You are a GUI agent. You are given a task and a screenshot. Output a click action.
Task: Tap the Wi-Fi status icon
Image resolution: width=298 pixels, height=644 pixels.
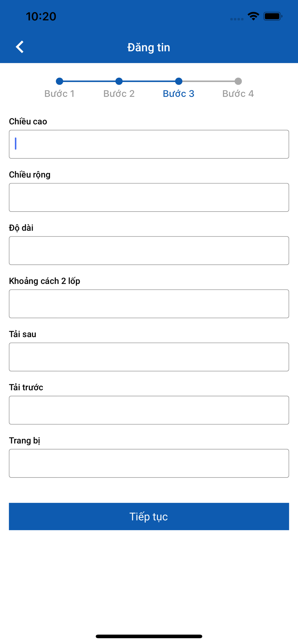[x=253, y=16]
